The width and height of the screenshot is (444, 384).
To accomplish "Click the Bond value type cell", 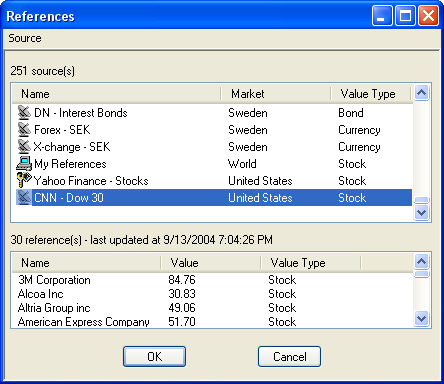I will click(x=351, y=113).
